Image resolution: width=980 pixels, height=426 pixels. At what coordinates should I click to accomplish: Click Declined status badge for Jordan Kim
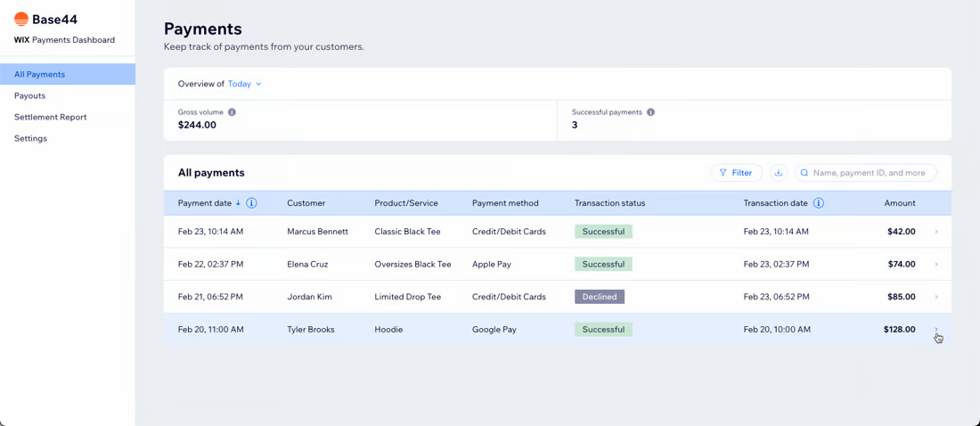(x=600, y=297)
